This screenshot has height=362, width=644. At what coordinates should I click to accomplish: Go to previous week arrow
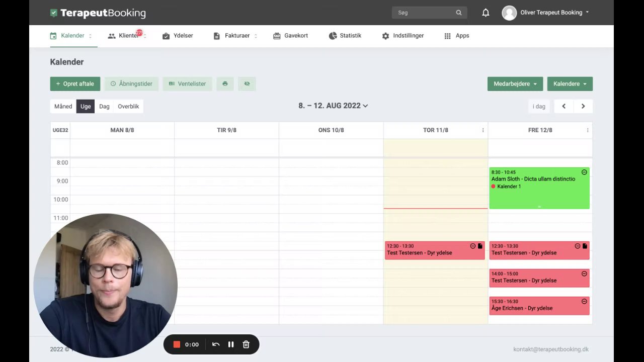click(x=563, y=106)
